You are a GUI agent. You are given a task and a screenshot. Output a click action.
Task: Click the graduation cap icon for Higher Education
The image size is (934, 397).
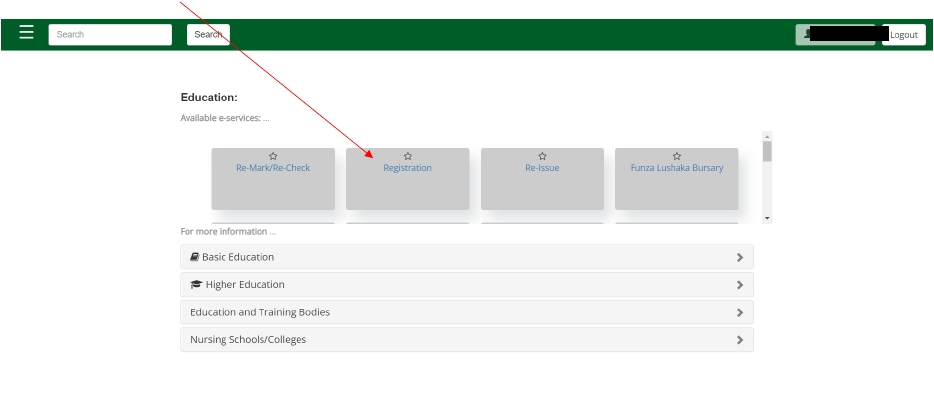[197, 284]
